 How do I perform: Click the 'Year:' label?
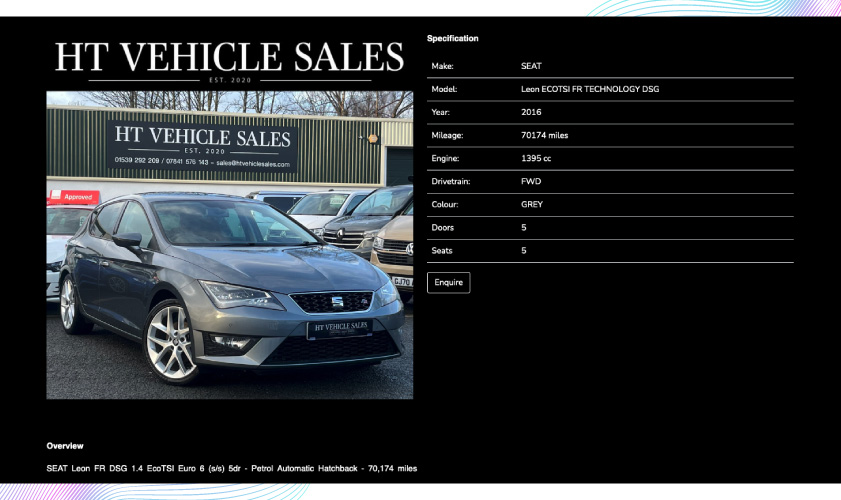(440, 112)
